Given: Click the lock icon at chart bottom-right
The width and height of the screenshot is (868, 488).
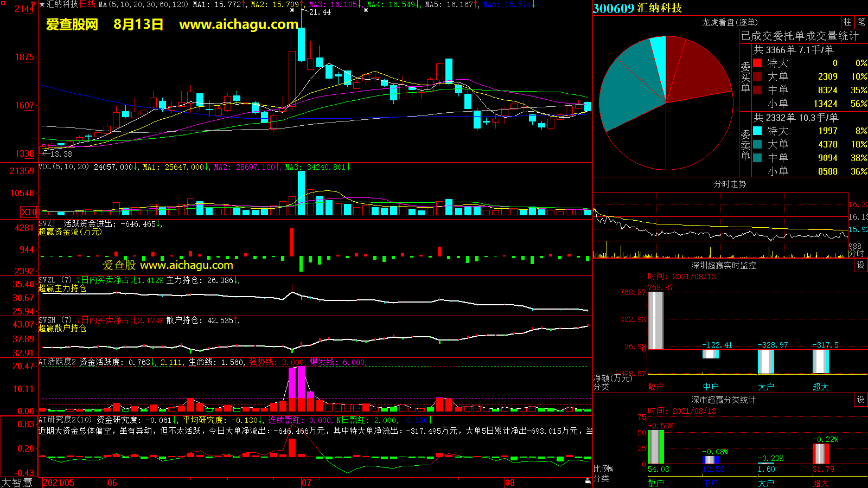Looking at the screenshot, I should click(x=588, y=481).
